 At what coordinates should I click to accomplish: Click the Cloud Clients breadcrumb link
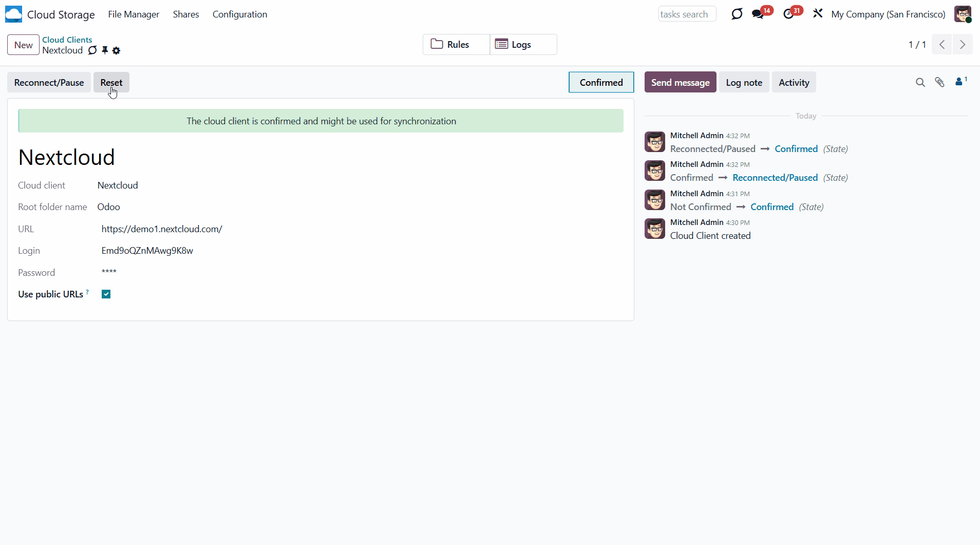(x=67, y=40)
